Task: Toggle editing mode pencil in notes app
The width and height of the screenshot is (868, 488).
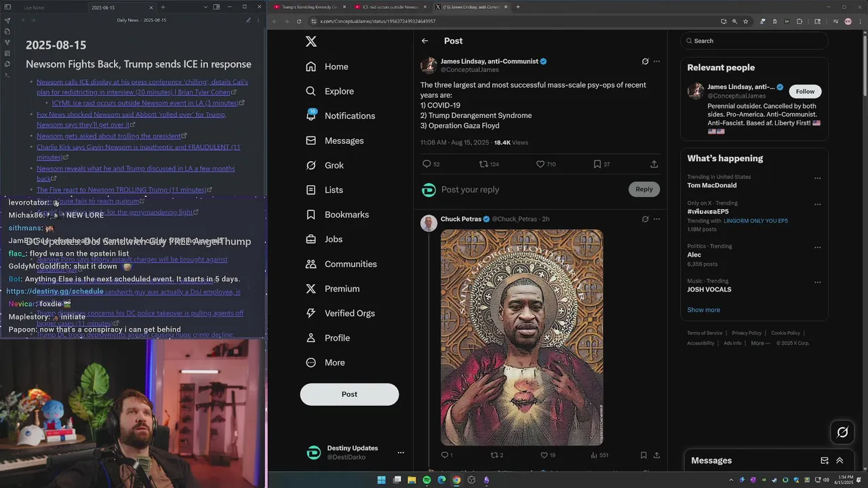Action: coord(248,20)
